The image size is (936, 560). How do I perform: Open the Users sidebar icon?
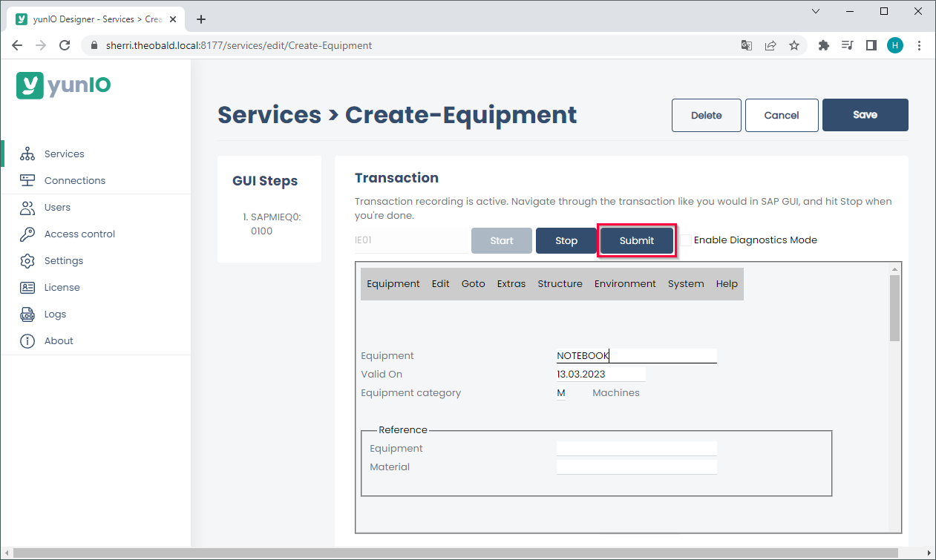(x=27, y=208)
